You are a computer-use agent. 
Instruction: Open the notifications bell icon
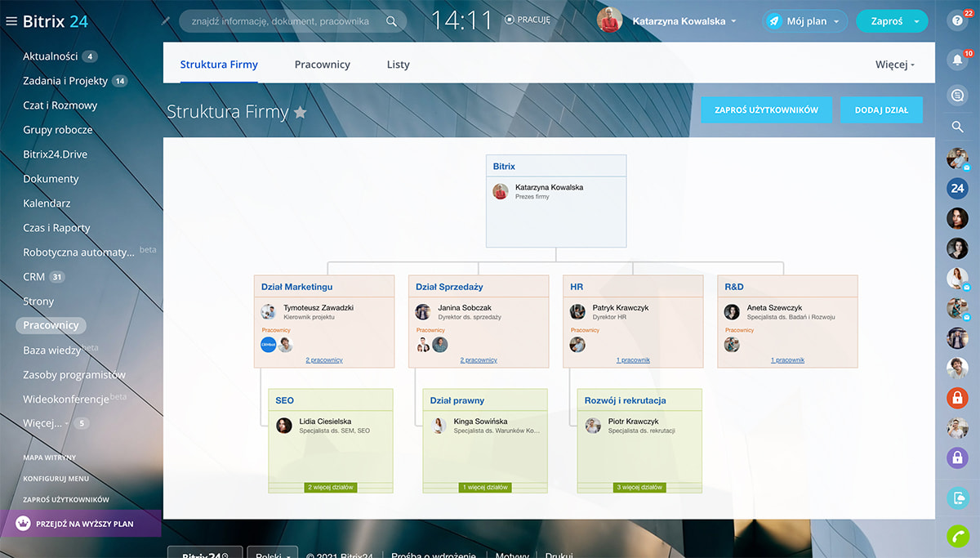tap(957, 60)
